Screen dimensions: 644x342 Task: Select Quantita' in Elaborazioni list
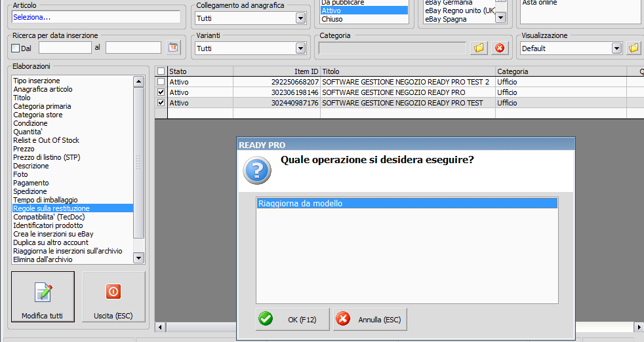(x=28, y=132)
